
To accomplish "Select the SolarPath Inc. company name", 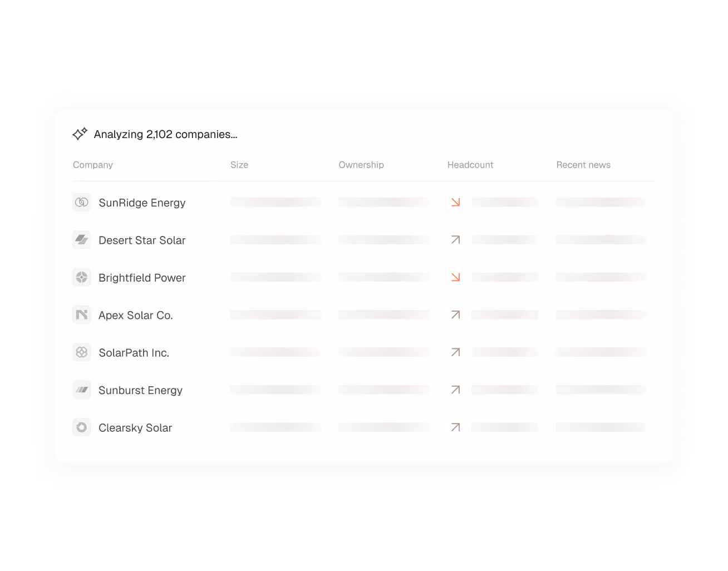I will 134,353.
